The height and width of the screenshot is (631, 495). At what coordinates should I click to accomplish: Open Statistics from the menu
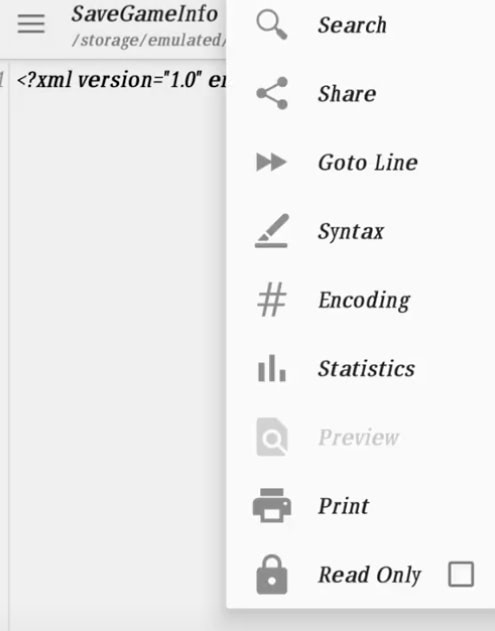[x=361, y=368]
